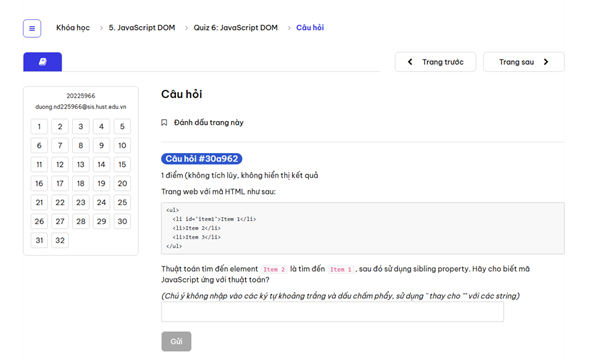The image size is (602, 360).
Task: Jump to question 6
Action: click(x=39, y=145)
